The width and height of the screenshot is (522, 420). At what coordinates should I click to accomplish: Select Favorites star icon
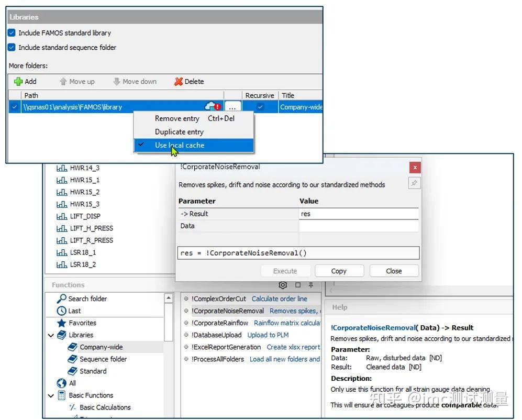point(62,323)
